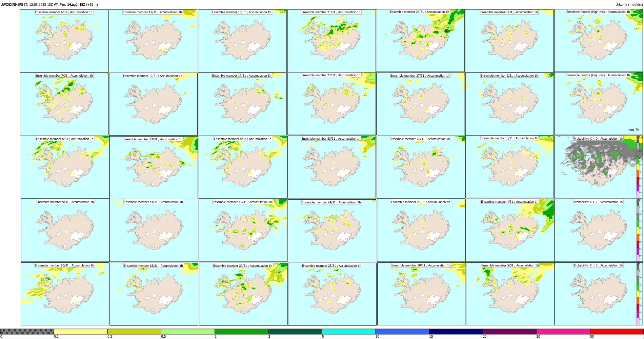Click the UWC/DINI-EPS header title text
This screenshot has height=339, width=644.
pos(12,4)
